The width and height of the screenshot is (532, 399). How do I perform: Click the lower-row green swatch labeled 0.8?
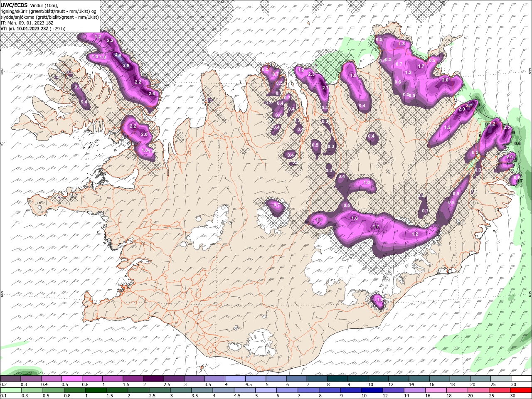75,390
